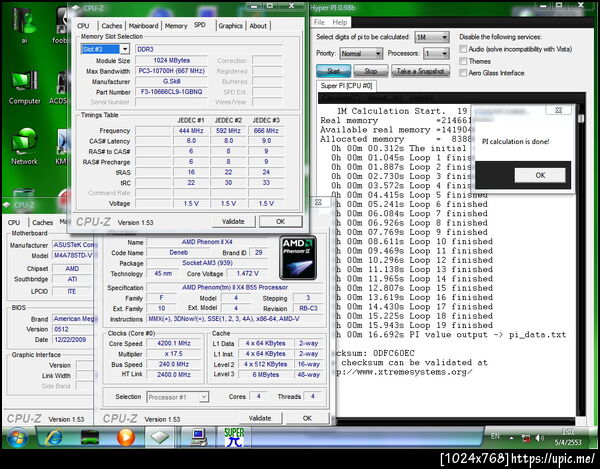Viewport: 600px width, 469px height.
Task: Switch to the About tab
Action: [x=258, y=26]
